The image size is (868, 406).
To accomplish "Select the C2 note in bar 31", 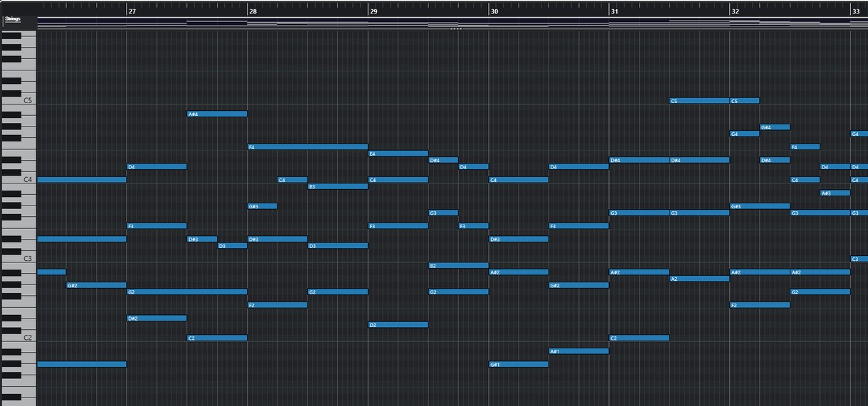I will pyautogui.click(x=639, y=338).
